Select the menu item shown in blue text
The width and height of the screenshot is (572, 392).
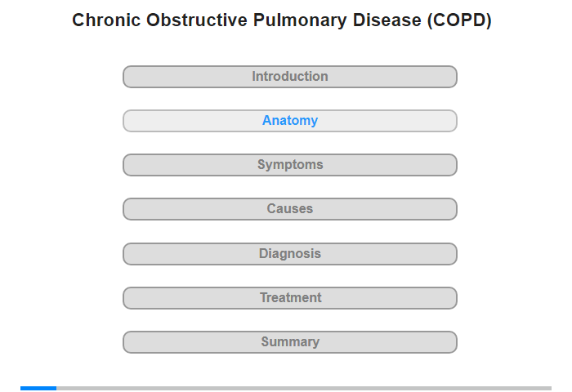pos(290,121)
